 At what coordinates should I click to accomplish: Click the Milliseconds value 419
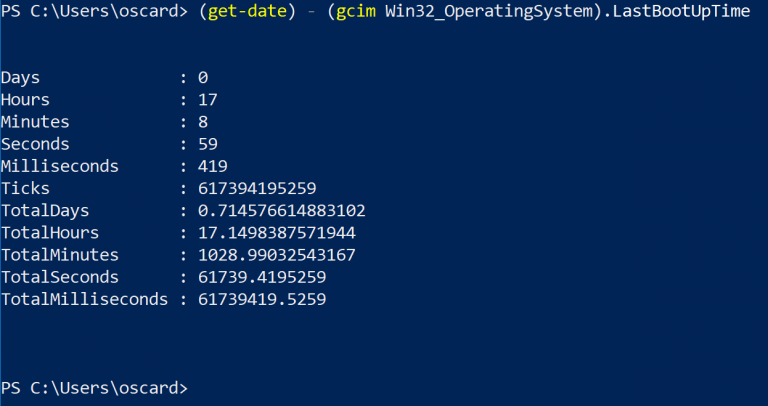point(213,167)
